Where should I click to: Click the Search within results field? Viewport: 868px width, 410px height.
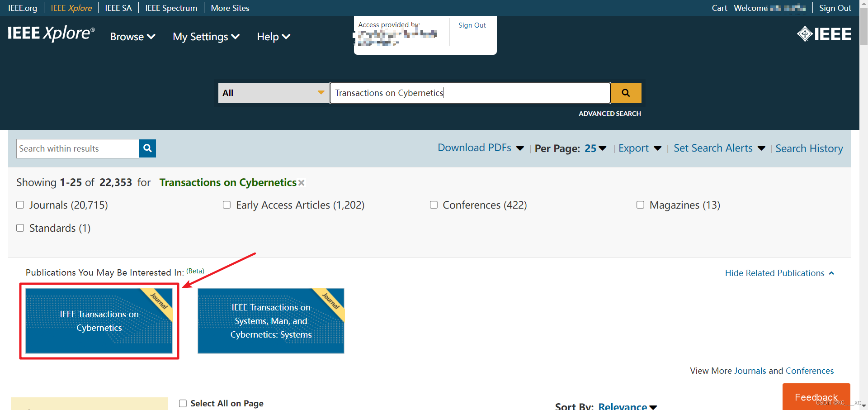(78, 148)
